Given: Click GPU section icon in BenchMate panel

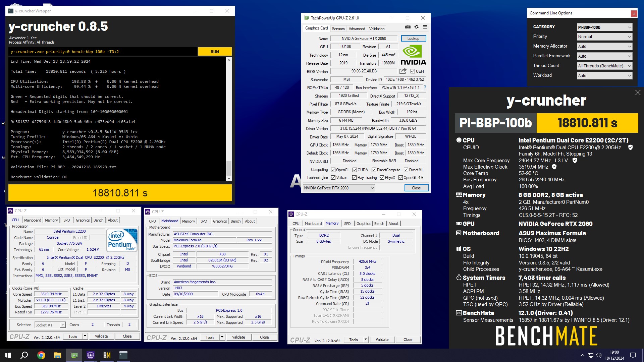Looking at the screenshot, I should (x=459, y=224).
